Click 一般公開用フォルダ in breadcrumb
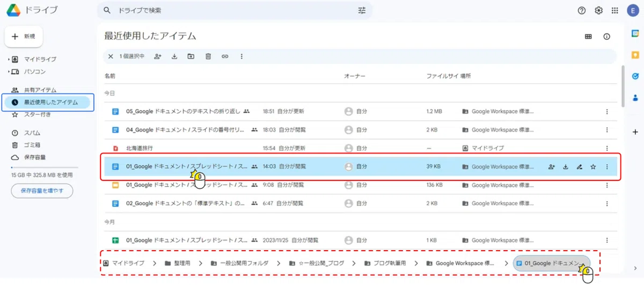 coord(239,263)
